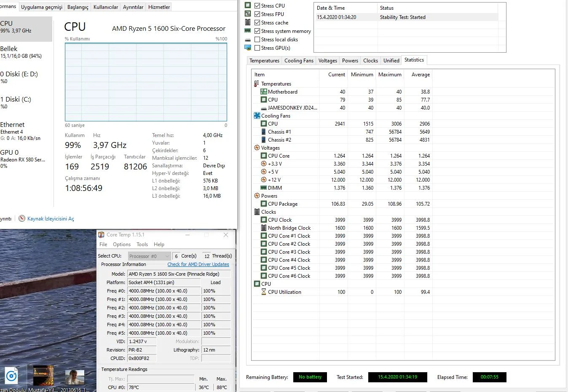Click the Core Temp title bar icon
Viewport: 568px width, 392px height.
tap(101, 235)
